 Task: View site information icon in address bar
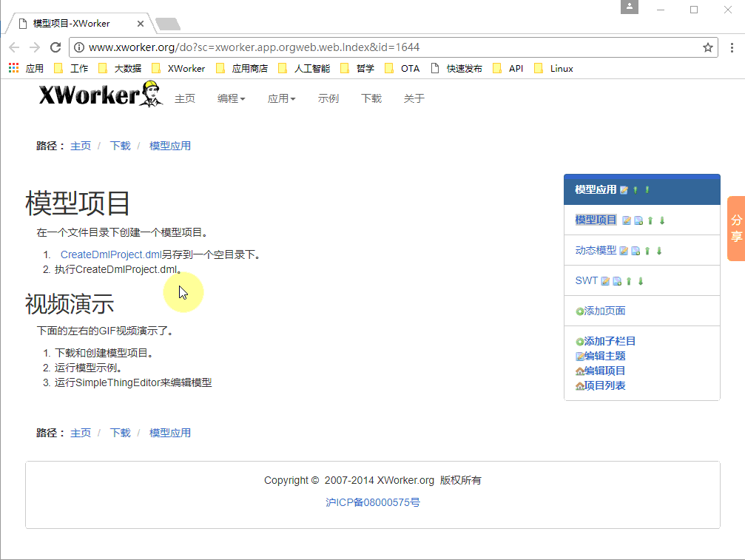79,47
